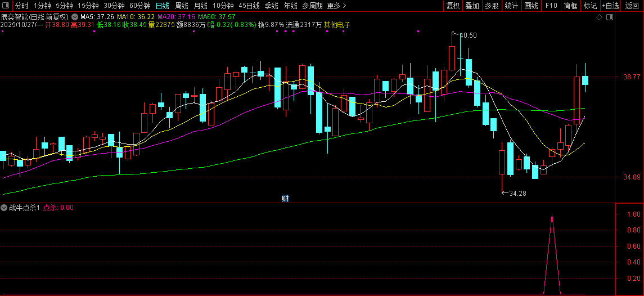Switch to the 分时 intraday chart

click(22, 6)
